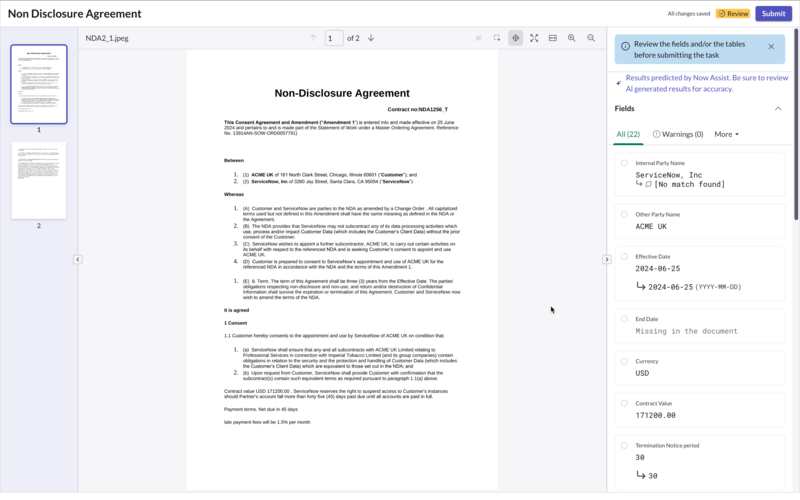Click the hide highlights eye icon
800x500 pixels.
pyautogui.click(x=478, y=38)
